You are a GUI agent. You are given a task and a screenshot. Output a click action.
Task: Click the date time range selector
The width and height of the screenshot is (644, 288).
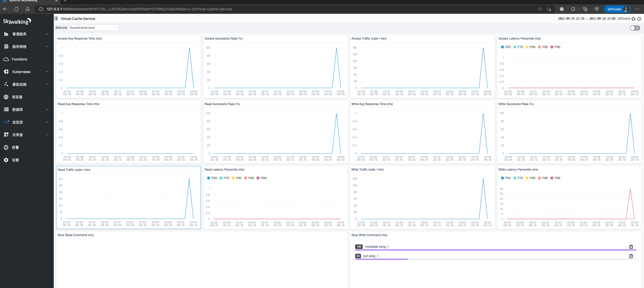pyautogui.click(x=586, y=19)
